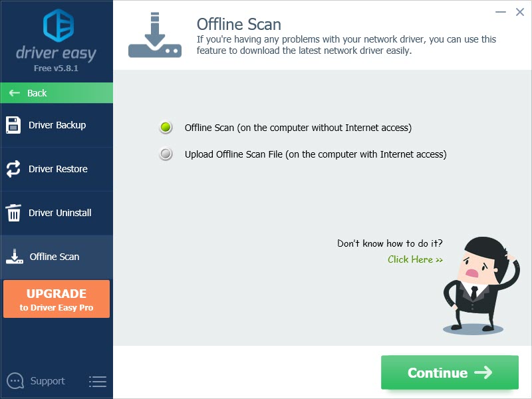The image size is (532, 399).
Task: Click the back arrow icon
Action: (14, 93)
